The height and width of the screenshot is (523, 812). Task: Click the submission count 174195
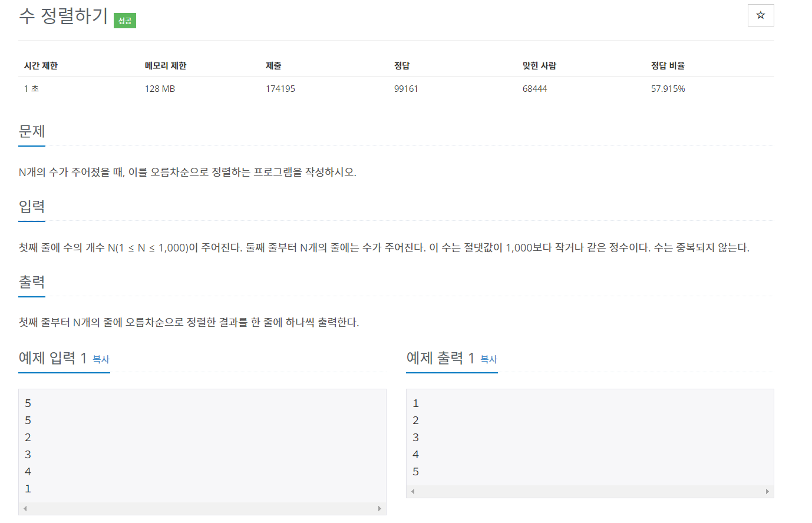pos(280,88)
